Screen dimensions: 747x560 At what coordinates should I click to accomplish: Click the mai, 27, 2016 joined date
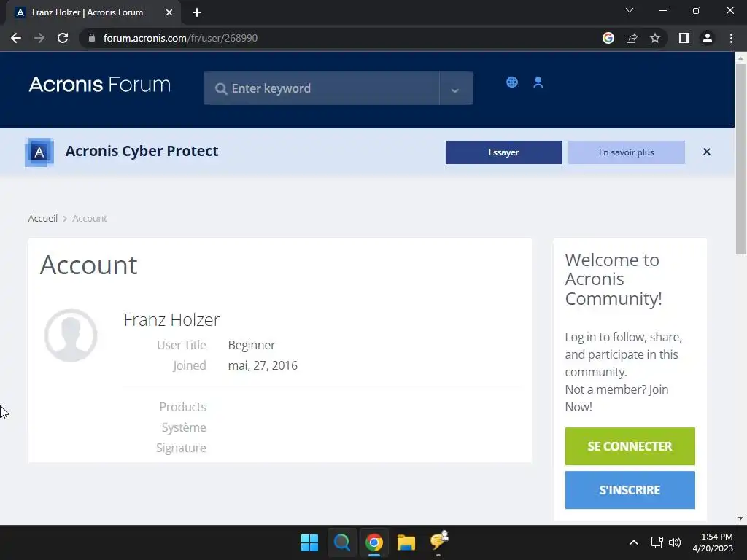pyautogui.click(x=263, y=365)
